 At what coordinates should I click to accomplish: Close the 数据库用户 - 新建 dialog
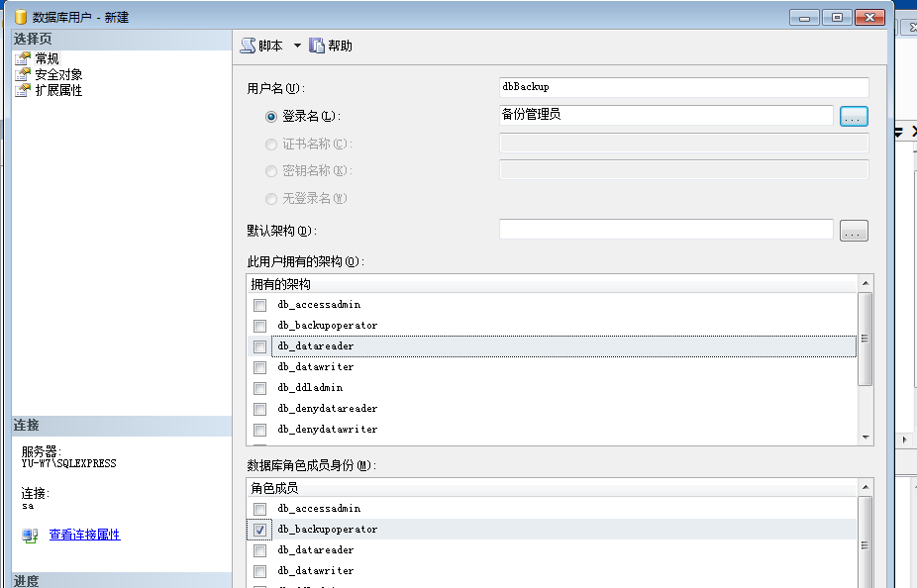click(x=869, y=18)
